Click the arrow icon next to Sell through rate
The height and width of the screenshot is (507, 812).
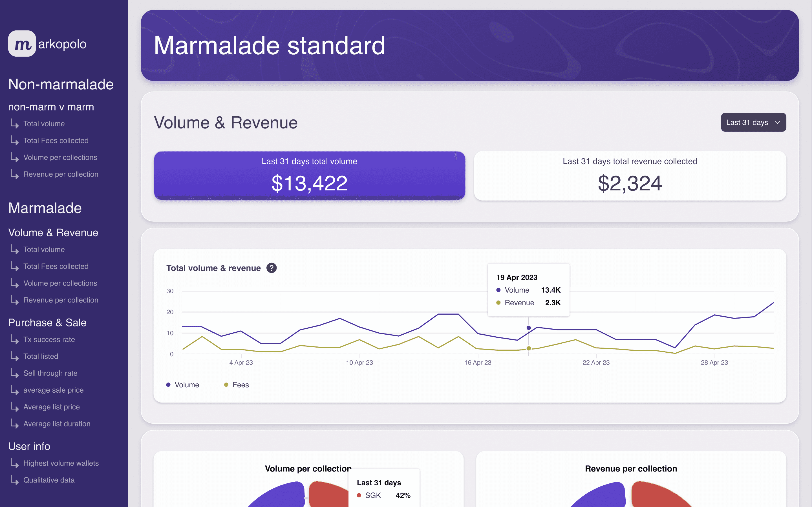[14, 373]
